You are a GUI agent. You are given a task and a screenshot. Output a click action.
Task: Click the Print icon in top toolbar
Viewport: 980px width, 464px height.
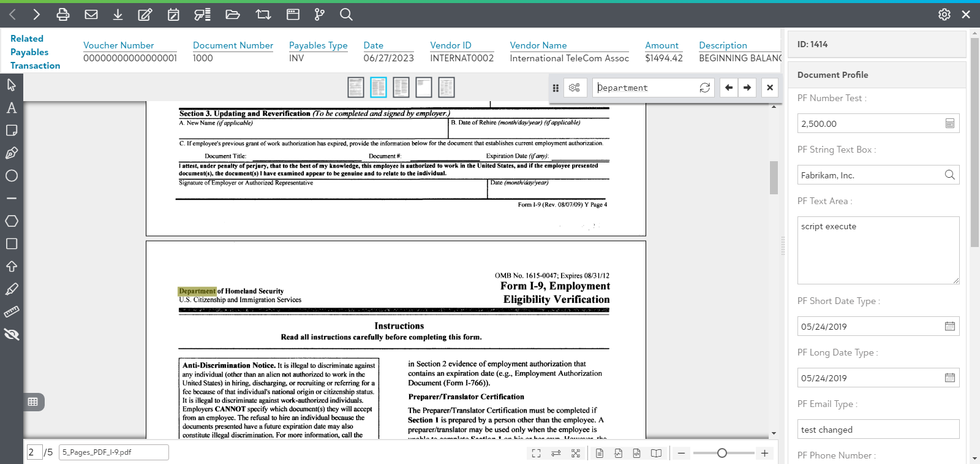click(62, 14)
